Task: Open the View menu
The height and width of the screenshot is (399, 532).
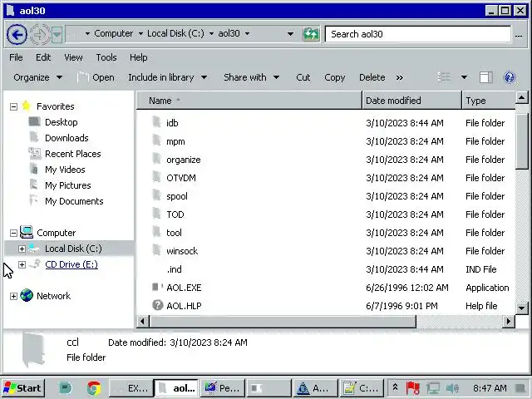Action: pyautogui.click(x=73, y=57)
